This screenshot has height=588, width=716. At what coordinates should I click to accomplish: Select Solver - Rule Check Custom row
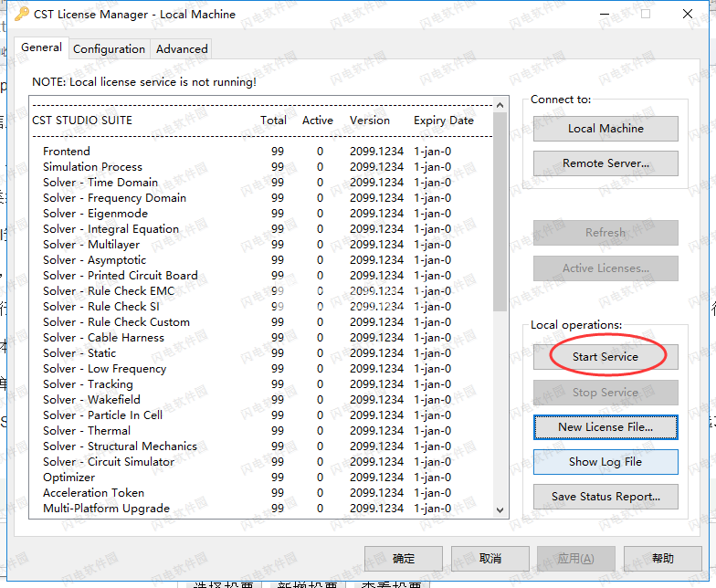(x=247, y=322)
